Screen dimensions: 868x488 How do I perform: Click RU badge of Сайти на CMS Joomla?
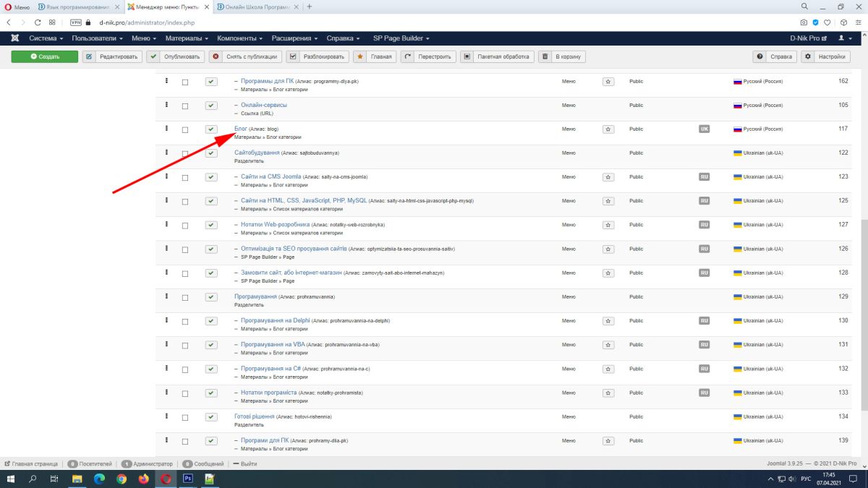[704, 176]
